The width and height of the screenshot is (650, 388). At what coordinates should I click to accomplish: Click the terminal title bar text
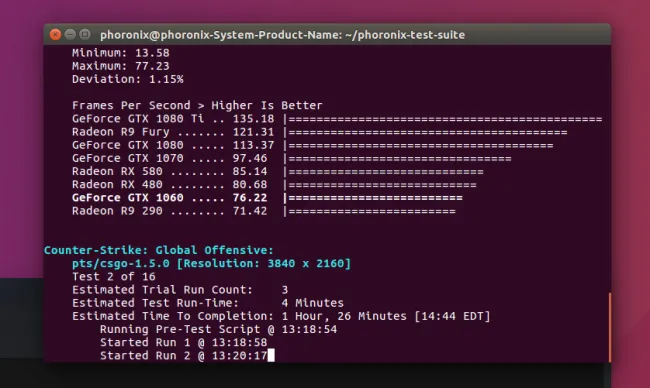click(x=282, y=35)
